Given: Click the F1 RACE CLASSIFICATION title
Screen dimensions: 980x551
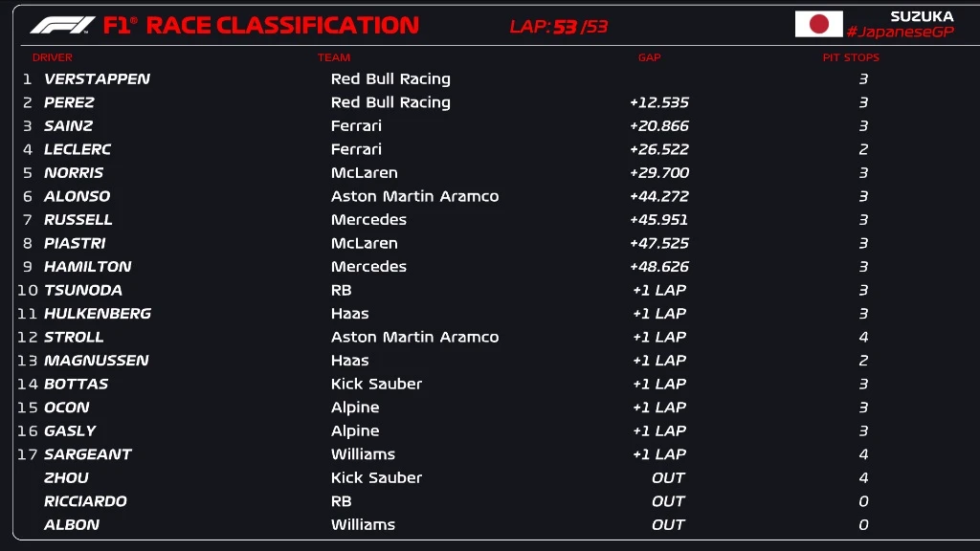Looking at the screenshot, I should (x=260, y=26).
